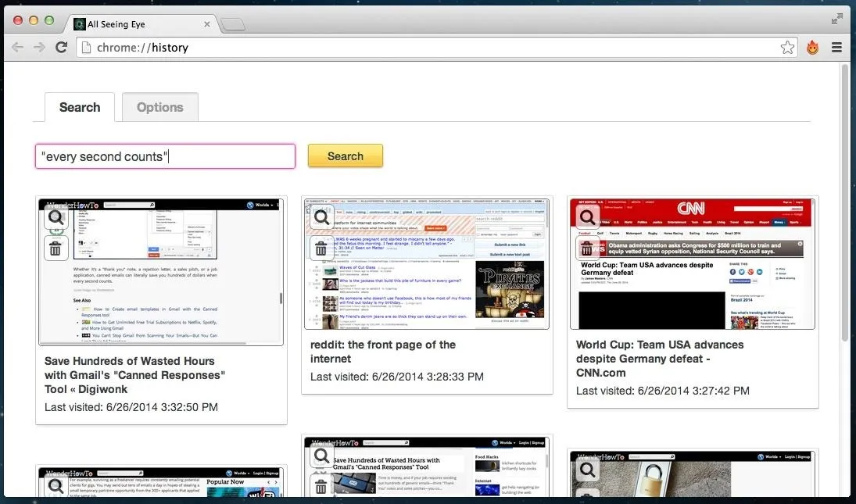Open the Digiwonk Canned Responses page thumbnail
856x504 pixels.
point(161,272)
